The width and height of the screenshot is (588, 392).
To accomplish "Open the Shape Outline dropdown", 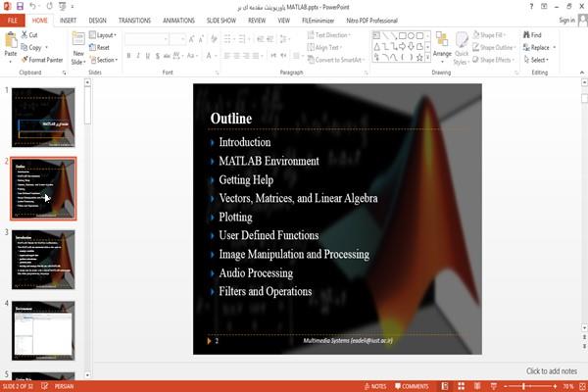I will click(x=495, y=47).
